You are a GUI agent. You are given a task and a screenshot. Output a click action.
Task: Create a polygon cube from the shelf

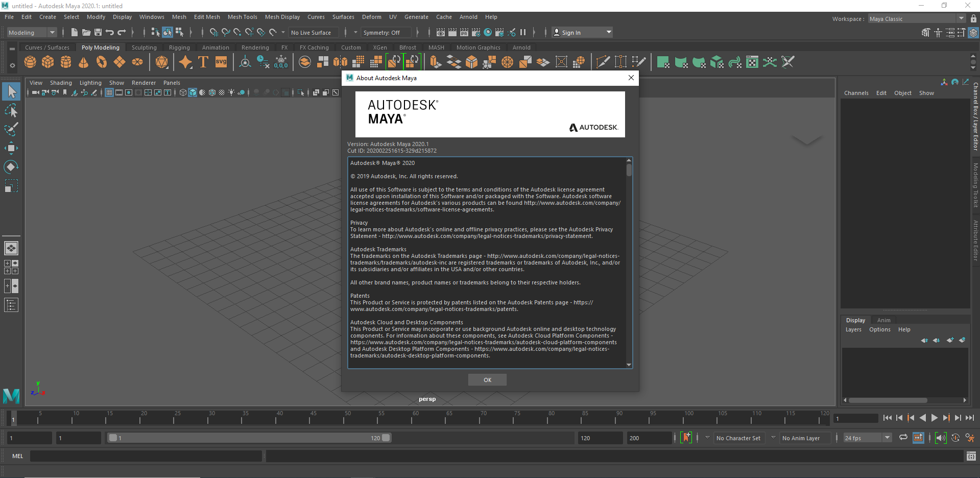[48, 62]
